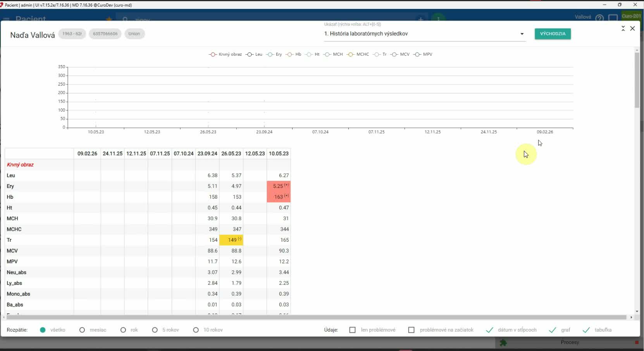
Task: Check 'problémové na začiatok' option
Action: (411, 330)
